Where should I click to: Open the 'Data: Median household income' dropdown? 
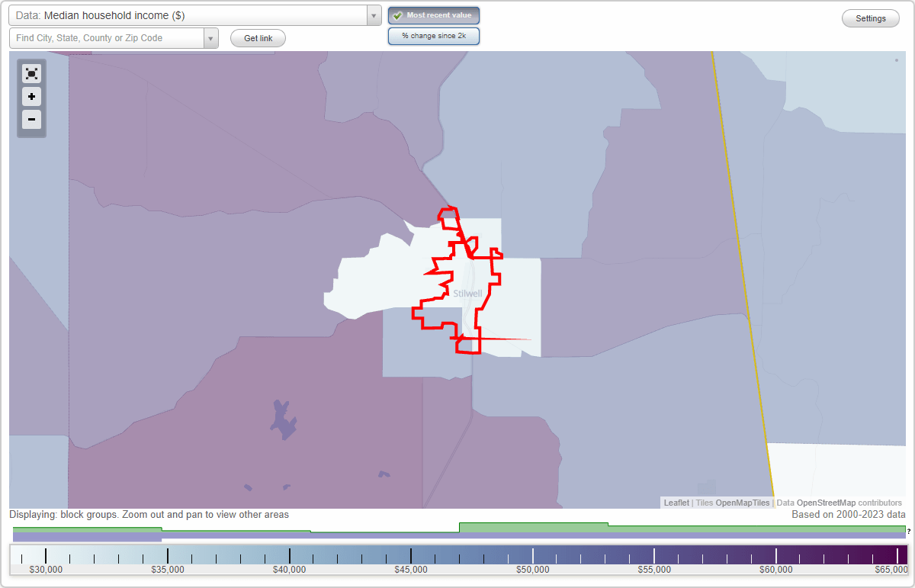191,14
